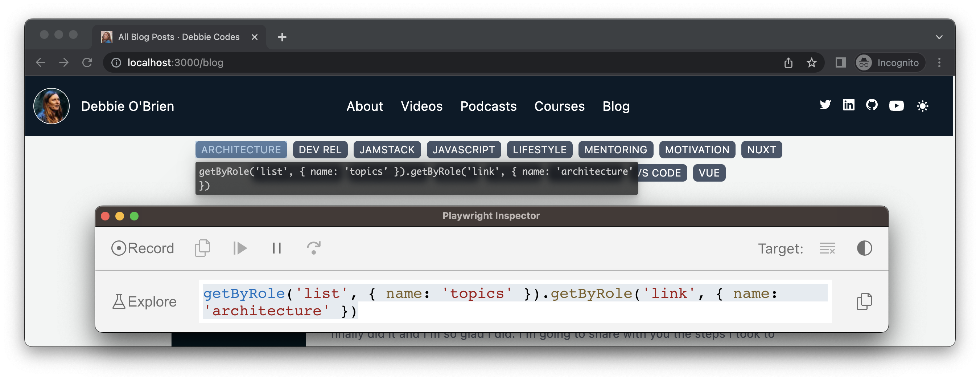Screen dimensions: 980x377
Task: Resume script execution in Playwright Inspector
Action: (240, 248)
